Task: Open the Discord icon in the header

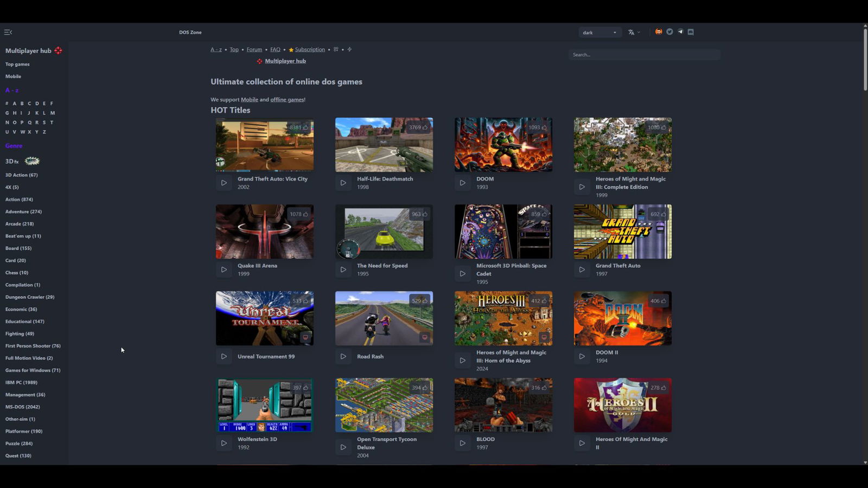Action: tap(691, 32)
